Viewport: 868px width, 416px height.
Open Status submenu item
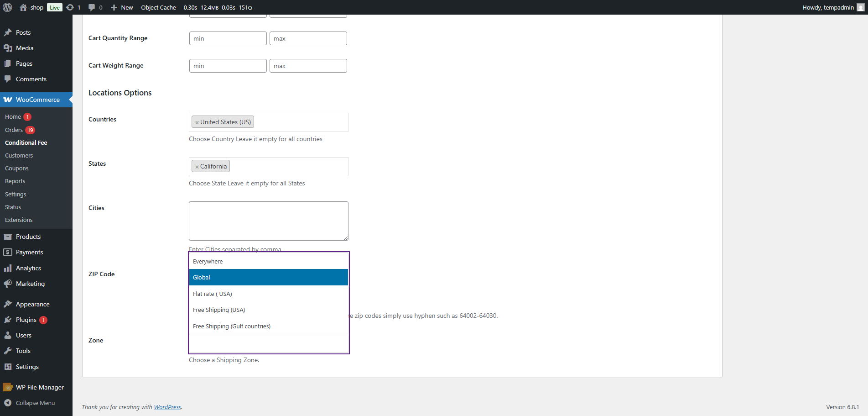(13, 207)
